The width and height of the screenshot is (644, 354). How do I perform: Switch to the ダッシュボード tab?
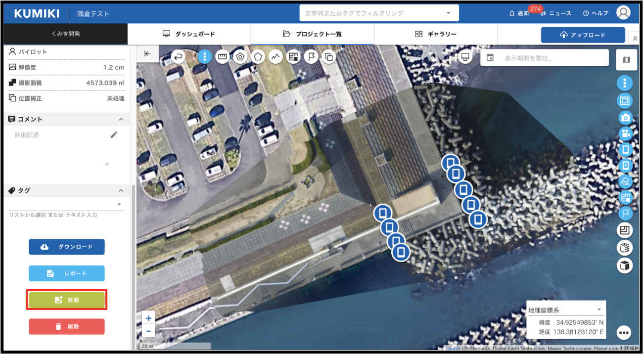(189, 34)
